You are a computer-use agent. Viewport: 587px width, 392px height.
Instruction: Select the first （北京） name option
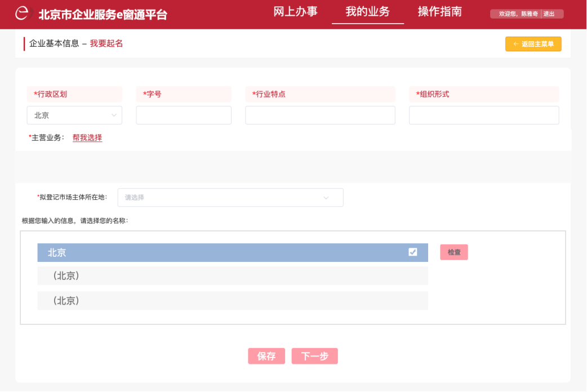(x=233, y=276)
